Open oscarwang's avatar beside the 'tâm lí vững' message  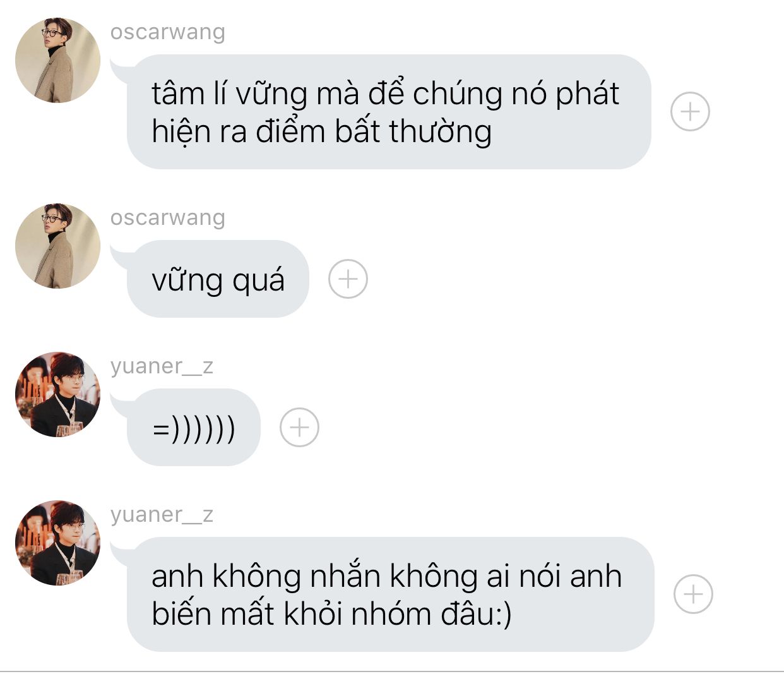[x=57, y=60]
